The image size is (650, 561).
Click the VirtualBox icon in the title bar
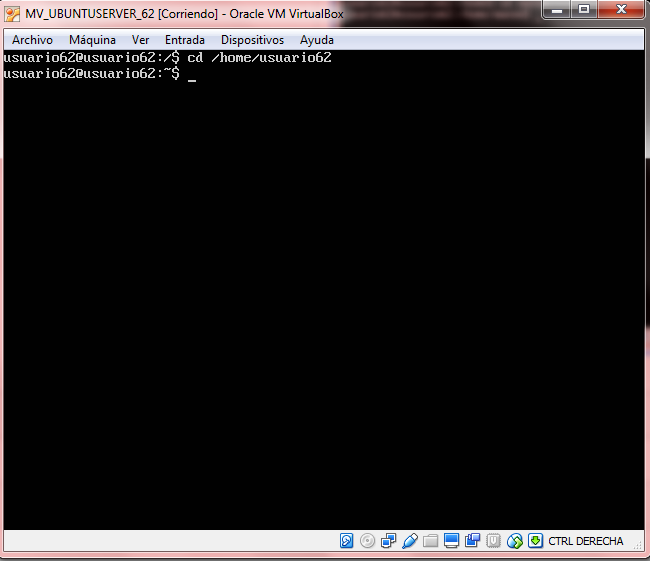click(x=12, y=14)
